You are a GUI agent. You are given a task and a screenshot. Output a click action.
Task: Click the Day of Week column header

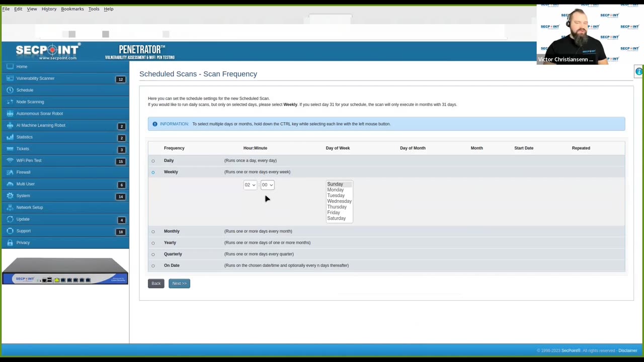338,148
